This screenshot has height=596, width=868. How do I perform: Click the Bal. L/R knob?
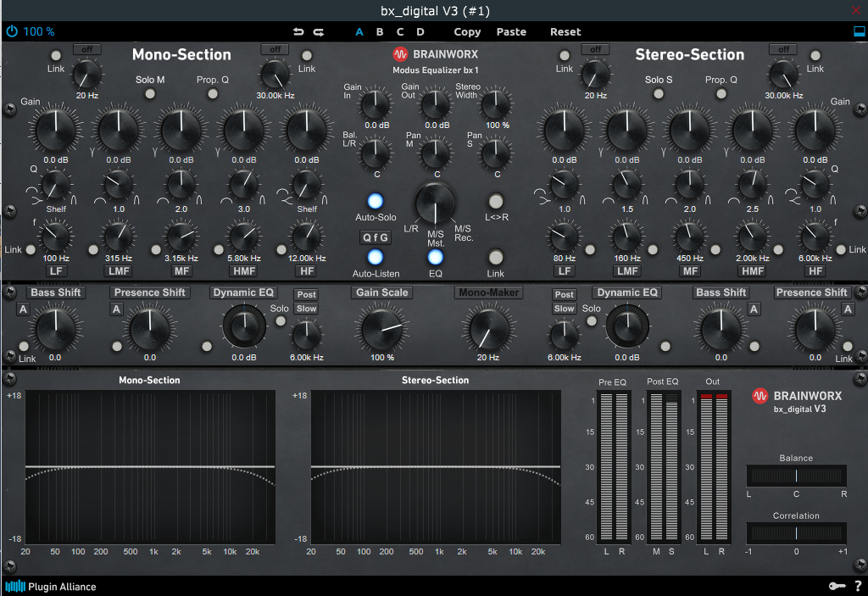point(376,153)
